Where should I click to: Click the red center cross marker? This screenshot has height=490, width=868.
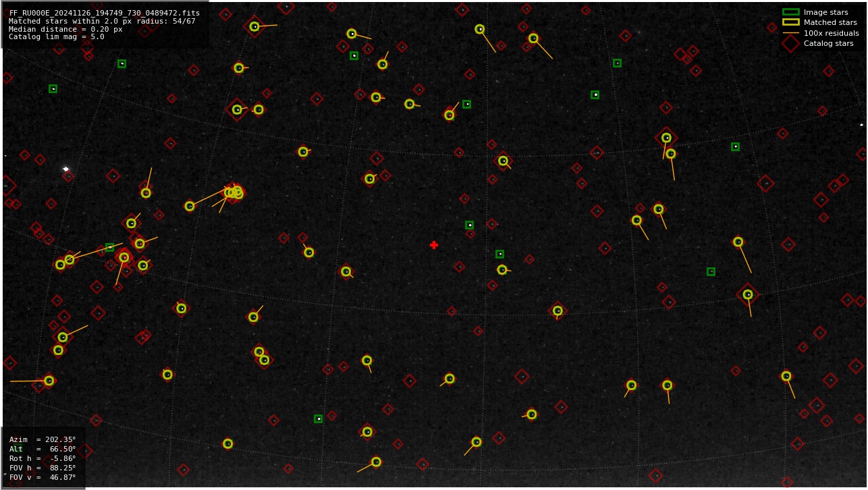coord(434,245)
